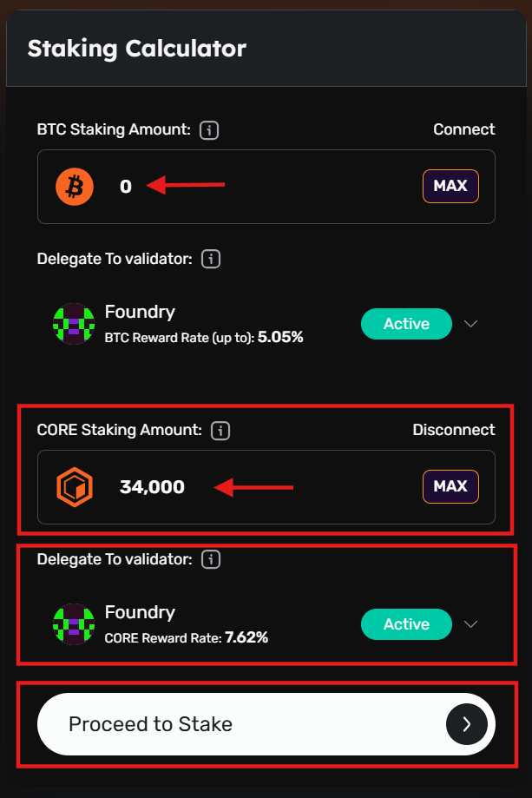Viewport: 532px width, 798px height.
Task: Click the Bitcoin logo icon
Action: click(75, 187)
